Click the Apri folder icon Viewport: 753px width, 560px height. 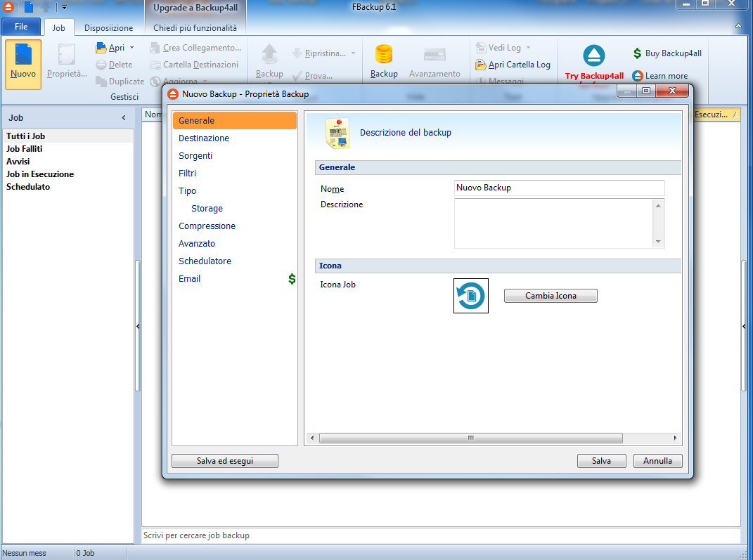tap(101, 48)
